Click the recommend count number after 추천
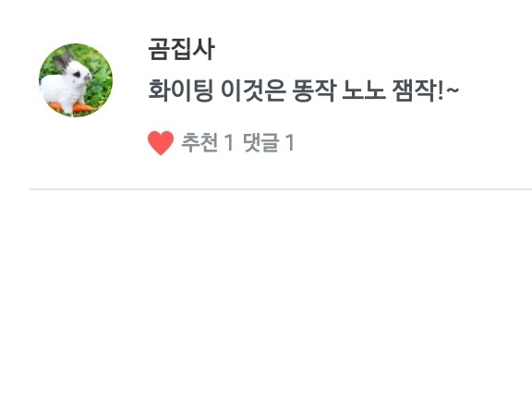532x399 pixels. (x=229, y=142)
